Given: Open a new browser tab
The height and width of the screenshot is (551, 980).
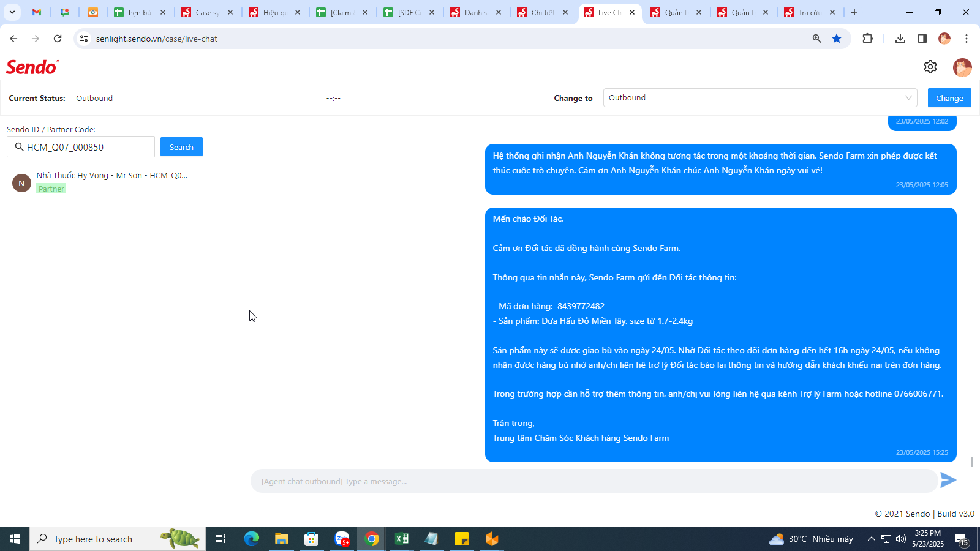Looking at the screenshot, I should tap(854, 12).
